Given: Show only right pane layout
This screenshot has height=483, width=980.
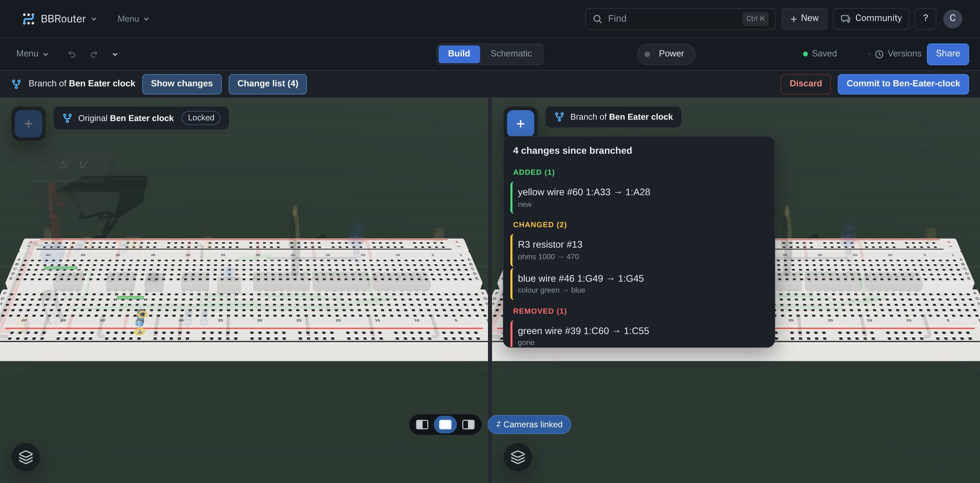Looking at the screenshot, I should (x=468, y=424).
